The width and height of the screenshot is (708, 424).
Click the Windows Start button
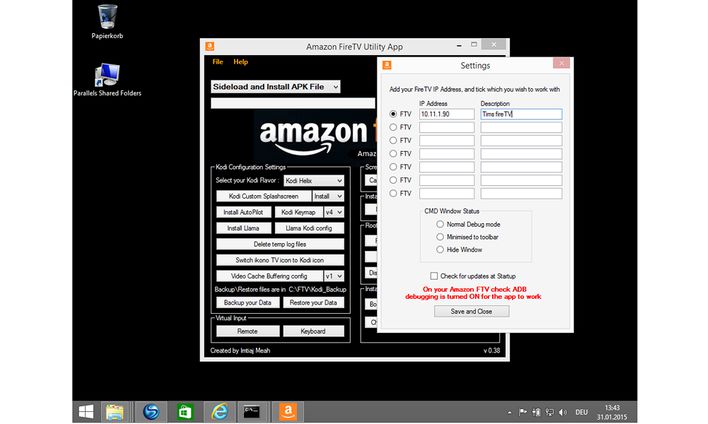(x=86, y=412)
